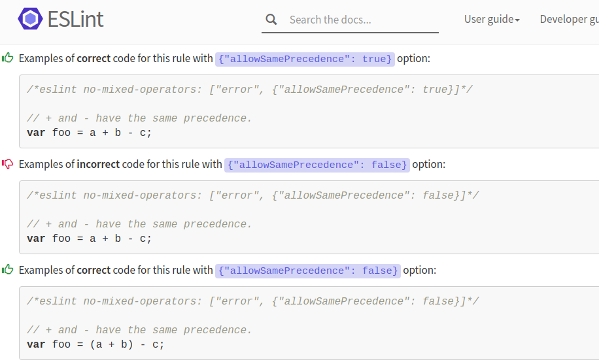The image size is (599, 364).
Task: Open the User guide dropdown menu
Action: pyautogui.click(x=492, y=20)
